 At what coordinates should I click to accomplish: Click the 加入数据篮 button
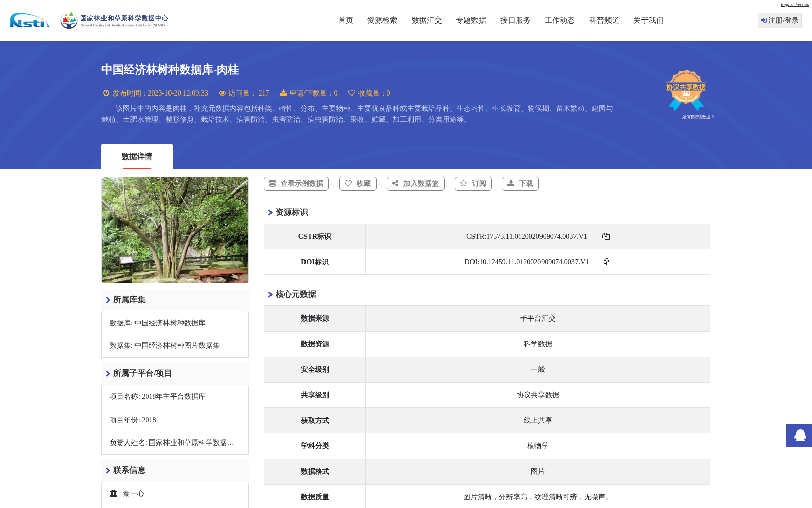416,184
